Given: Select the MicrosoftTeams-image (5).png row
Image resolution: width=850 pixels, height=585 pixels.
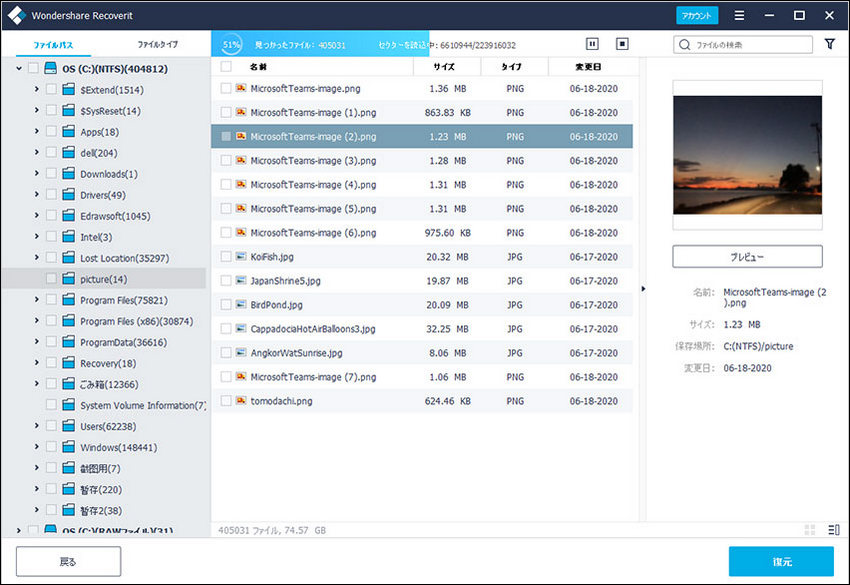Looking at the screenshot, I should (422, 208).
